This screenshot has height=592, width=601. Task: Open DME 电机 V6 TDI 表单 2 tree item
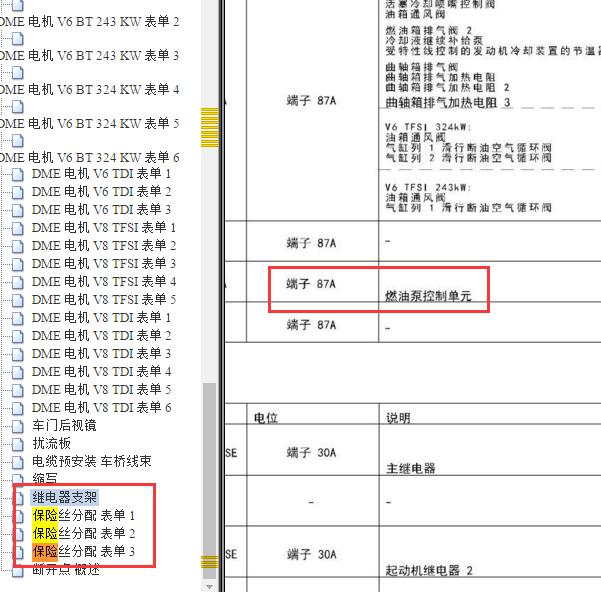tap(101, 192)
